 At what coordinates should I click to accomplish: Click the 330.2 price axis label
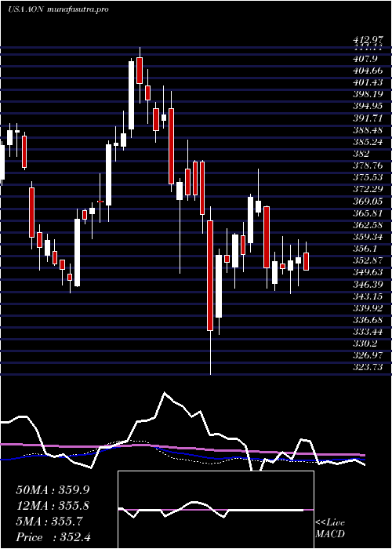[365, 344]
